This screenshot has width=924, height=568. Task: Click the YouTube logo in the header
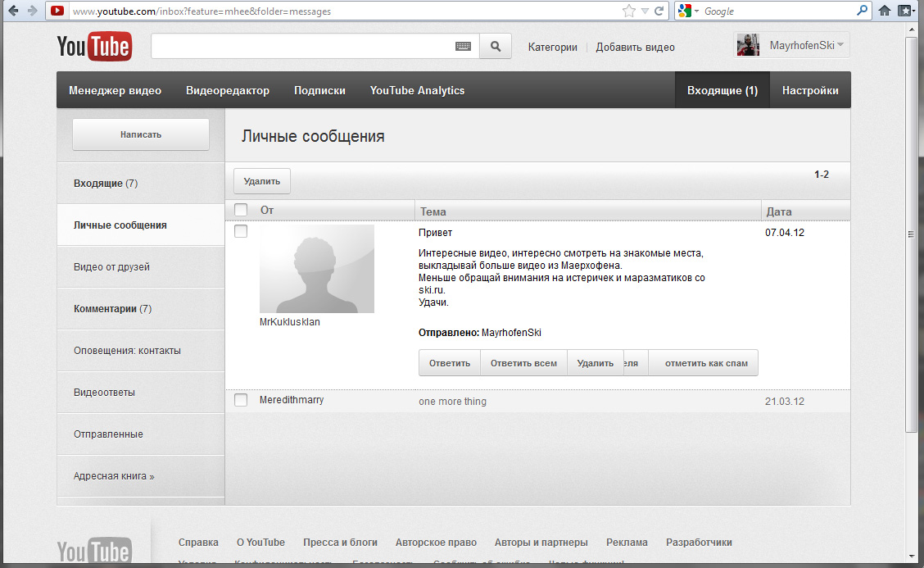click(x=94, y=47)
